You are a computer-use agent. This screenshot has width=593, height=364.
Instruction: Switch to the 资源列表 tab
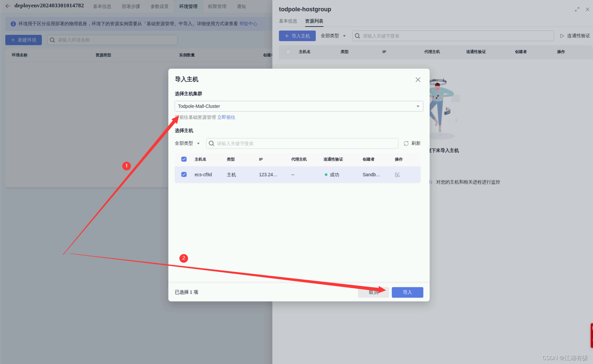click(x=314, y=21)
